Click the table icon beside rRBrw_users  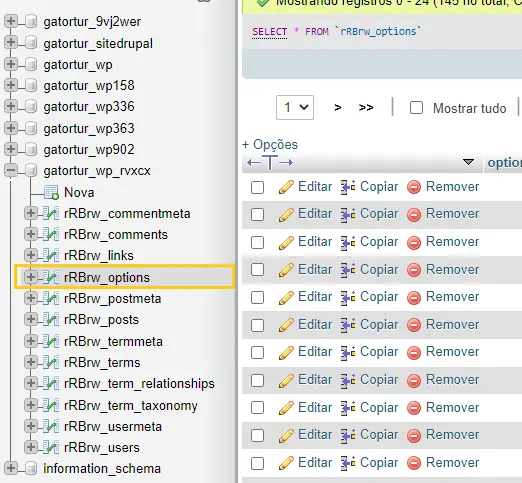tap(51, 447)
